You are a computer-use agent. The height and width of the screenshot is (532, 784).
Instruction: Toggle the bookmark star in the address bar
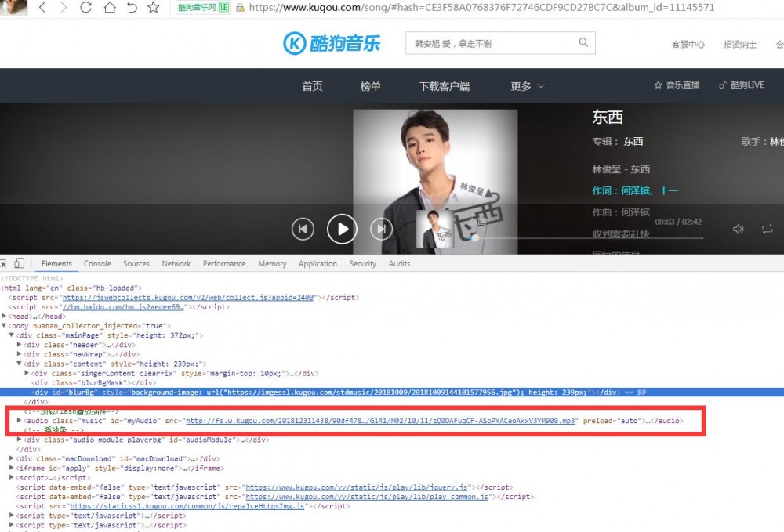(154, 7)
